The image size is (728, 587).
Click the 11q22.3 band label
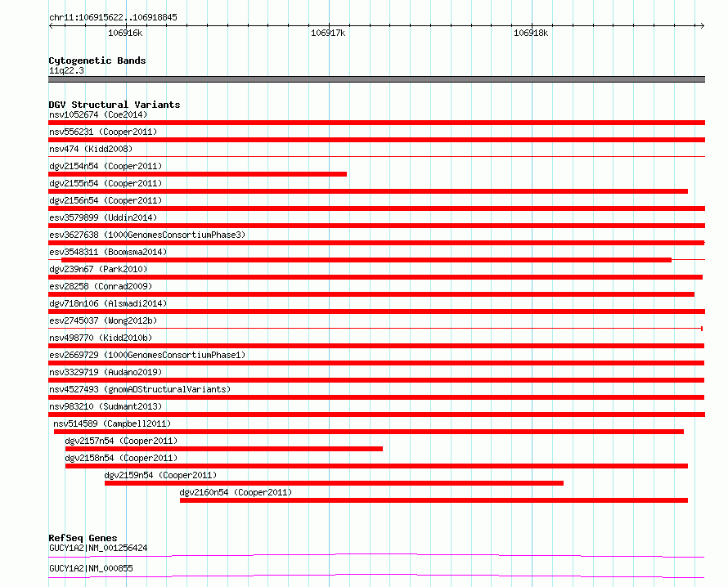pyautogui.click(x=66, y=70)
